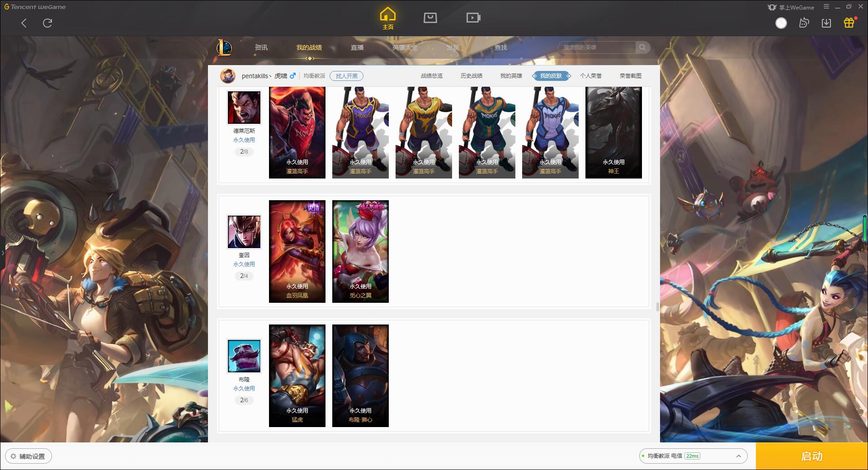
Task: Open the 发现 tab
Action: [x=453, y=47]
